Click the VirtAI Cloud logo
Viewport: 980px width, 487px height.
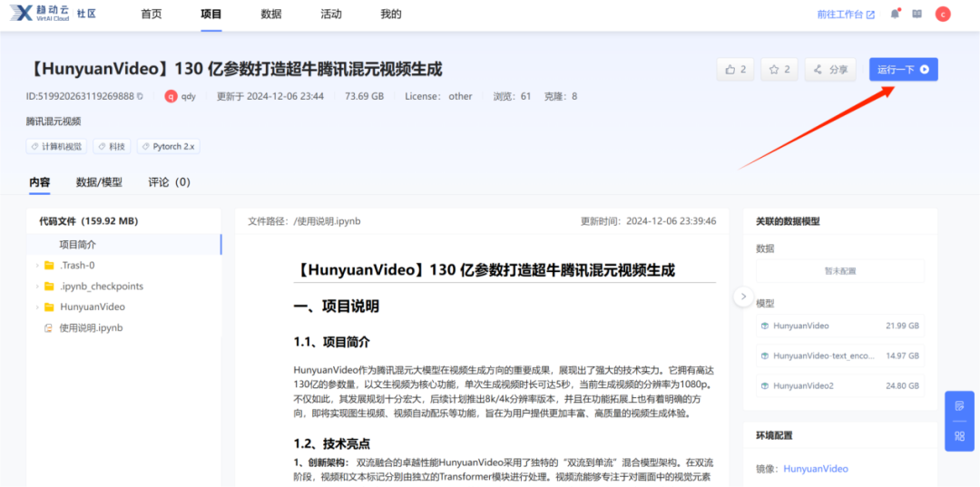(39, 14)
